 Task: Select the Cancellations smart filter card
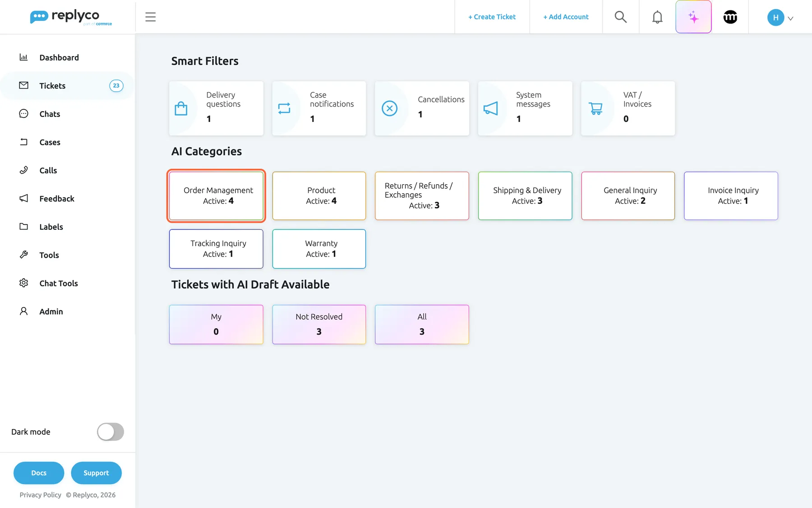click(x=422, y=108)
